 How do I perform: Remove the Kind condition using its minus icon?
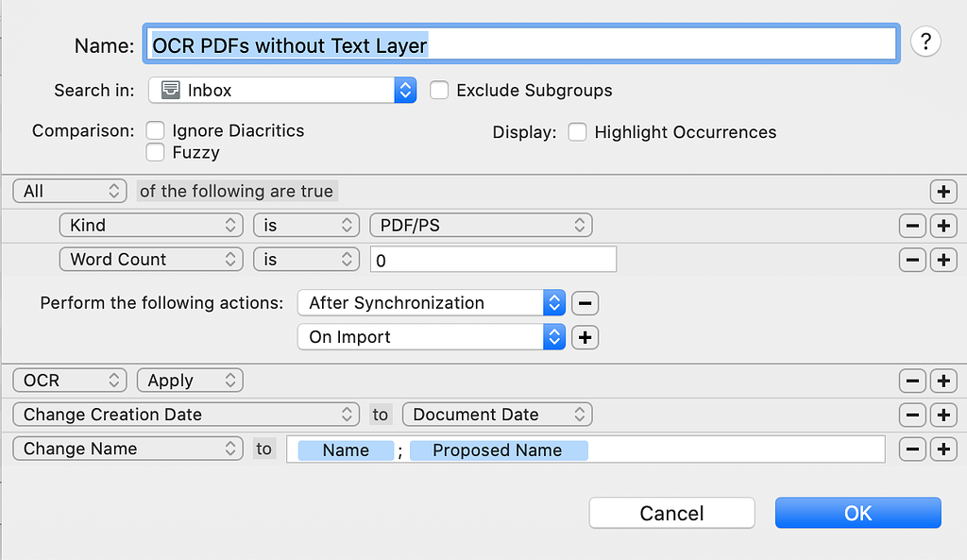(912, 225)
